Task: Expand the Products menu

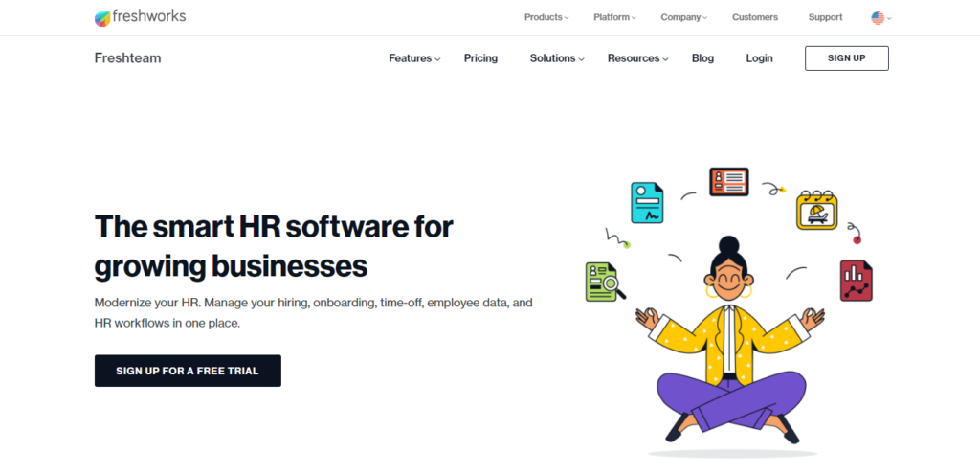Action: click(x=546, y=17)
